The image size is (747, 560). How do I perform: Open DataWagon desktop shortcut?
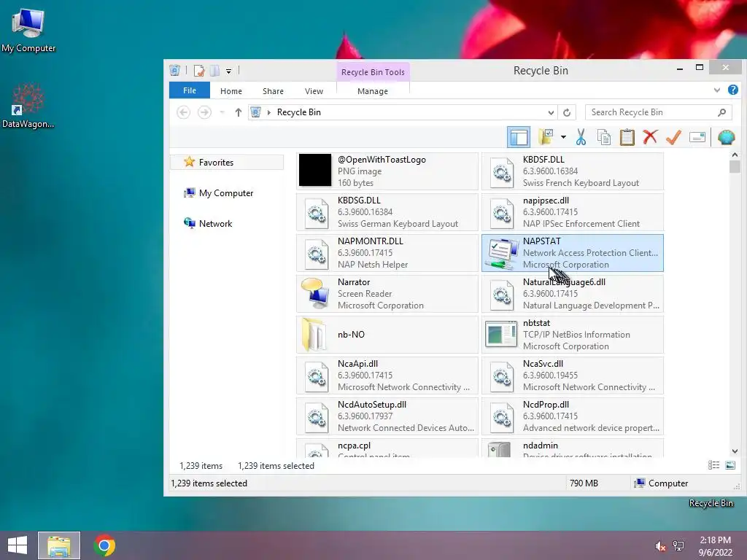point(28,106)
